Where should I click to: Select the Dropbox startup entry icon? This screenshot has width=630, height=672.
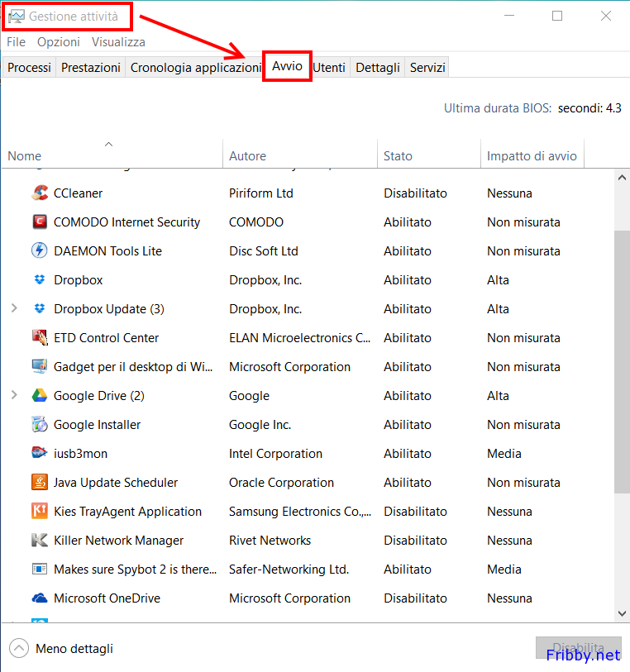(39, 280)
